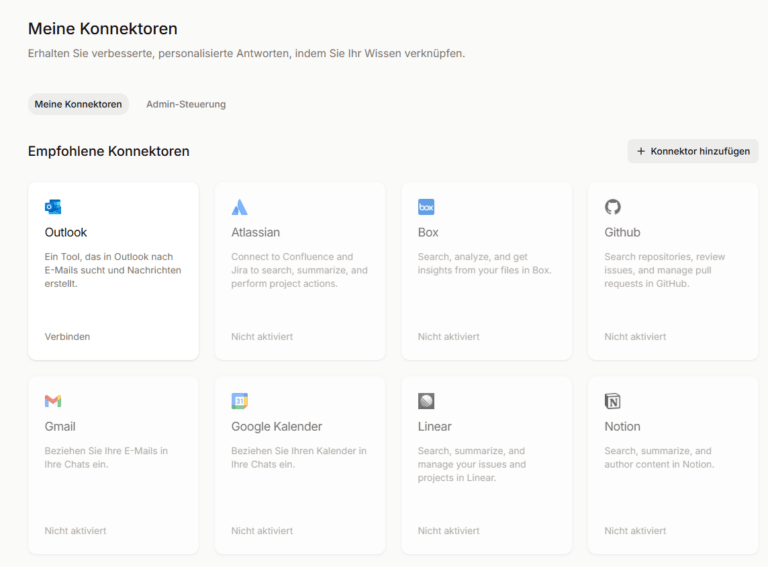Screen dimensions: 768x567
Task: Switch to the Meine Konnektoren tab
Action: coord(78,104)
